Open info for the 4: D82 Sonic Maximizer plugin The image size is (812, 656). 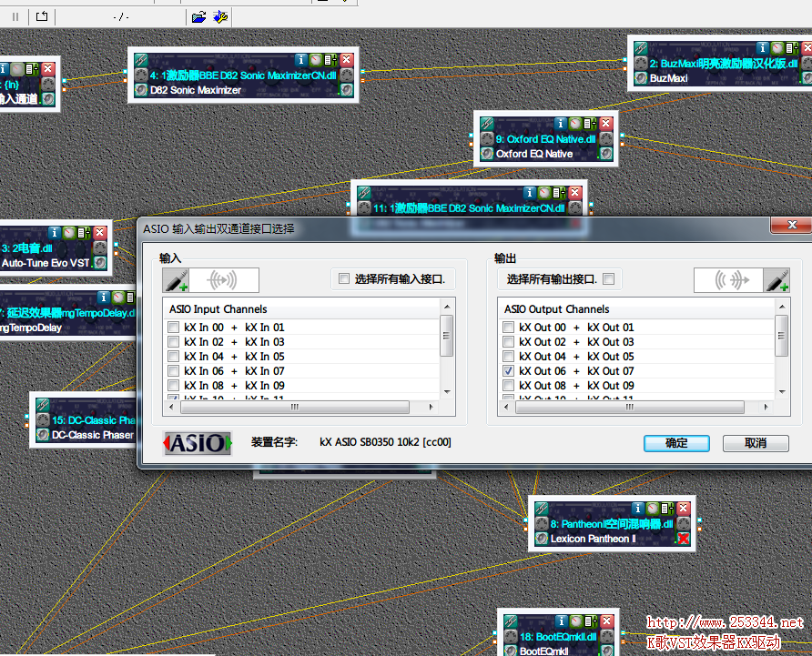pyautogui.click(x=301, y=60)
